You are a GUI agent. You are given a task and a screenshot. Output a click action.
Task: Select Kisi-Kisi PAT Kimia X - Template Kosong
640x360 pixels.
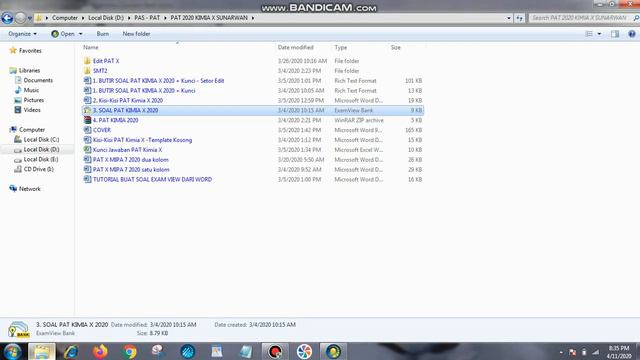142,140
